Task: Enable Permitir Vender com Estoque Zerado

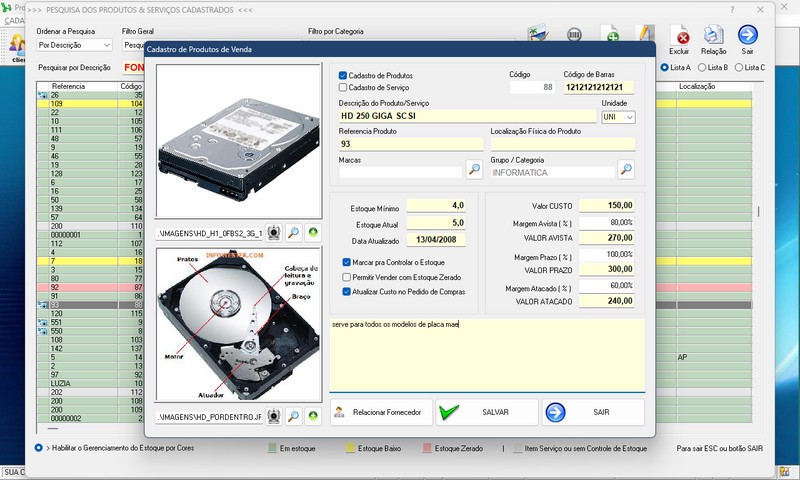Action: 346,276
